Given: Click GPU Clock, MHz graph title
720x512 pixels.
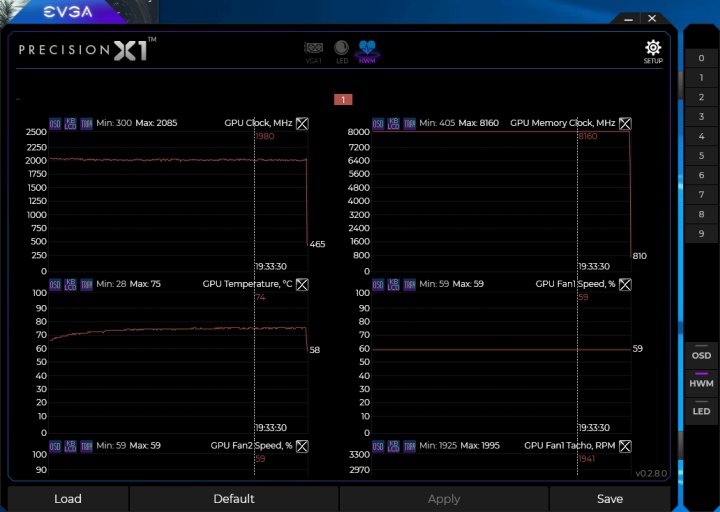Looking at the screenshot, I should point(258,123).
